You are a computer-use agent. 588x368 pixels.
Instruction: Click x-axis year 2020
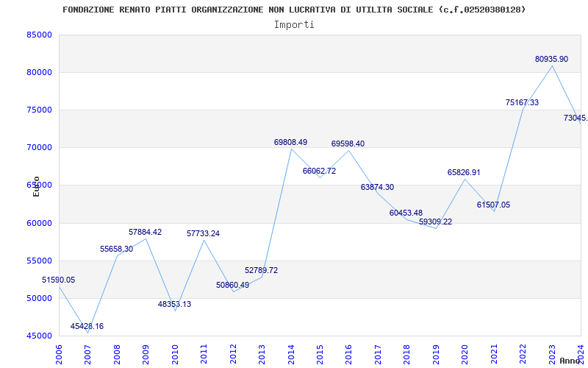tap(465, 354)
